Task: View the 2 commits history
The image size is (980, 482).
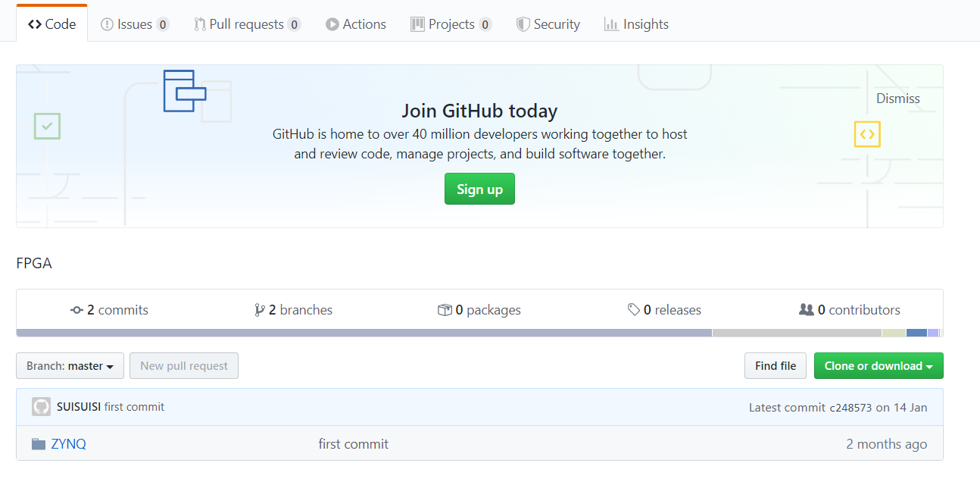Action: (x=109, y=310)
